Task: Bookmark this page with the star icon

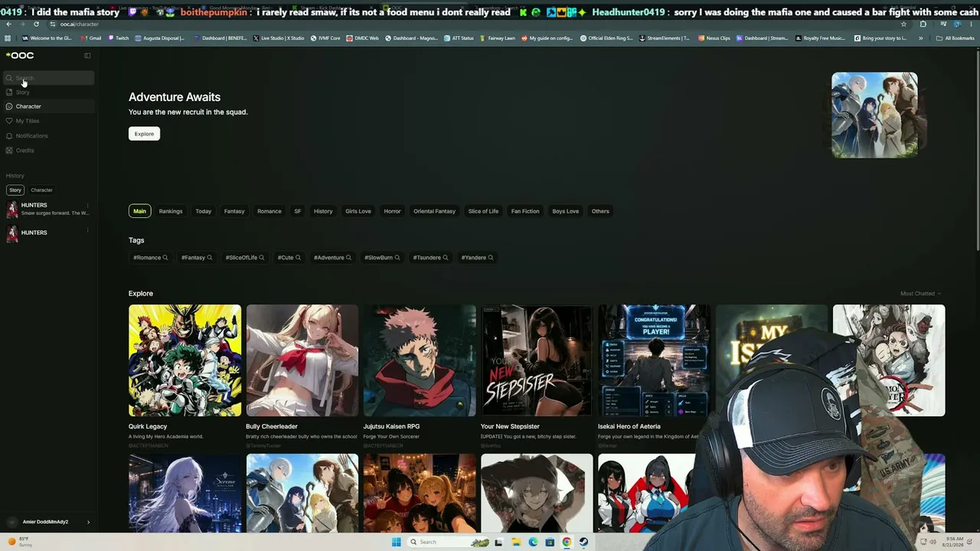Action: click(x=903, y=24)
